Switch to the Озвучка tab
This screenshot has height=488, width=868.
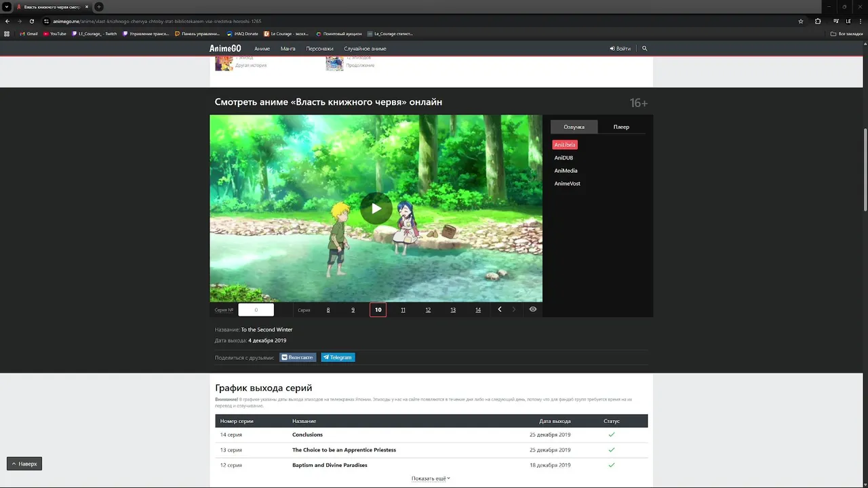574,127
